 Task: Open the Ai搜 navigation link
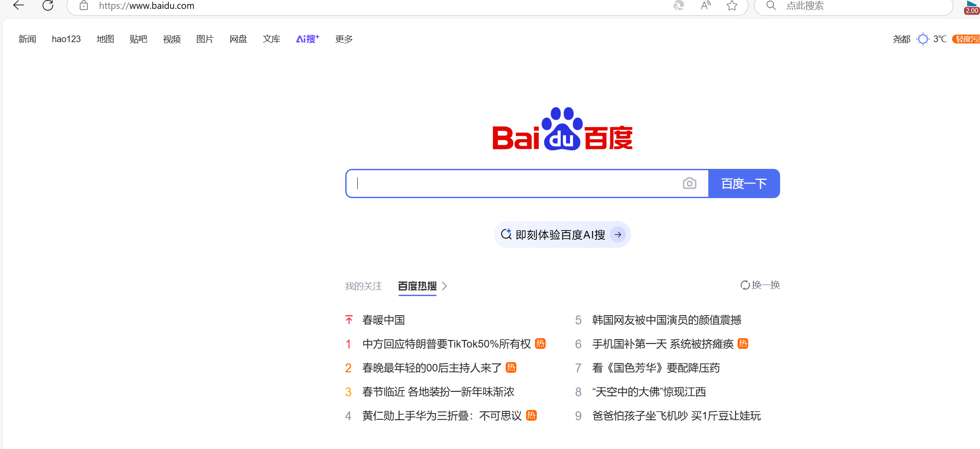click(x=308, y=39)
